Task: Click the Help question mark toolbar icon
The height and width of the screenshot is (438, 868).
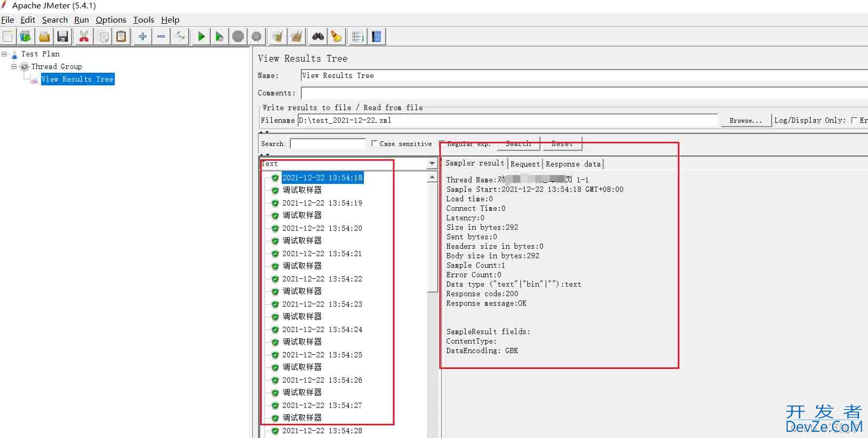Action: pyautogui.click(x=377, y=36)
